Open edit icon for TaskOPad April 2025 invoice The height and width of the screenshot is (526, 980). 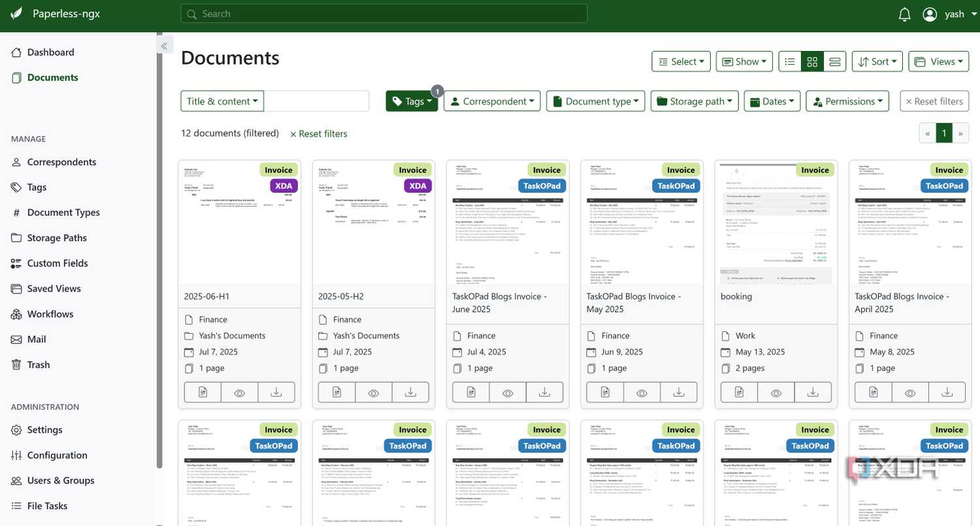pyautogui.click(x=874, y=392)
